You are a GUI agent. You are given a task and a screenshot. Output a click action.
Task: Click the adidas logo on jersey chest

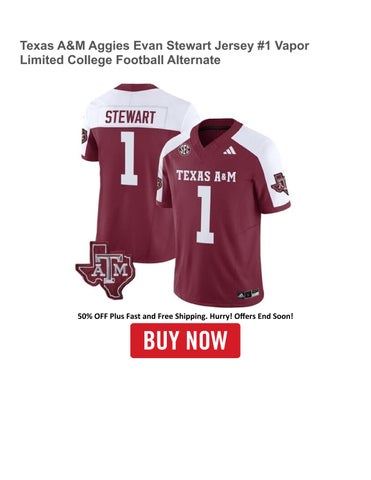point(229,151)
